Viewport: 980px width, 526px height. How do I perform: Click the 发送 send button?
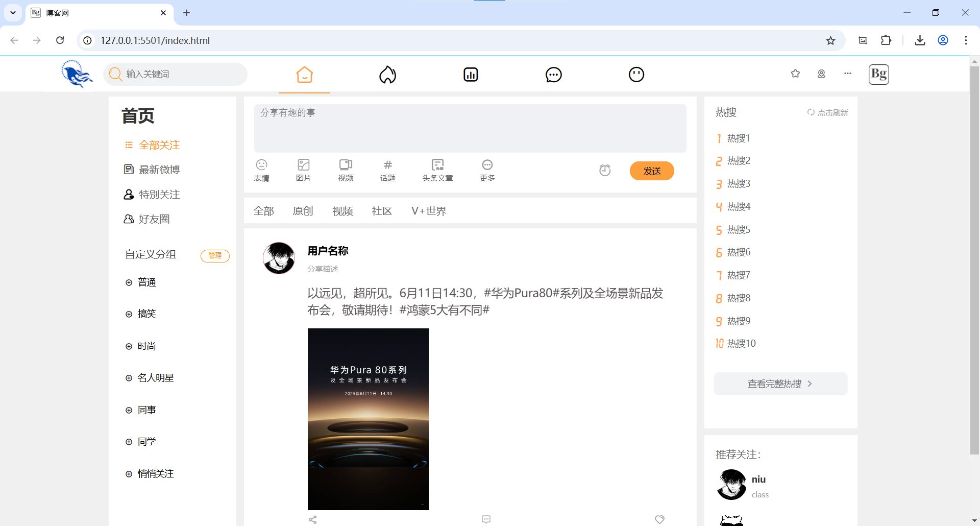coord(652,171)
